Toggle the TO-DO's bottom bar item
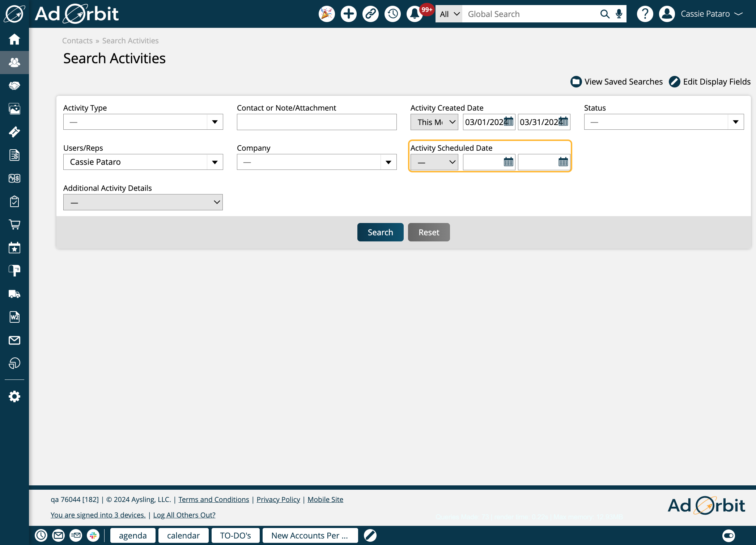The image size is (756, 545). tap(235, 536)
